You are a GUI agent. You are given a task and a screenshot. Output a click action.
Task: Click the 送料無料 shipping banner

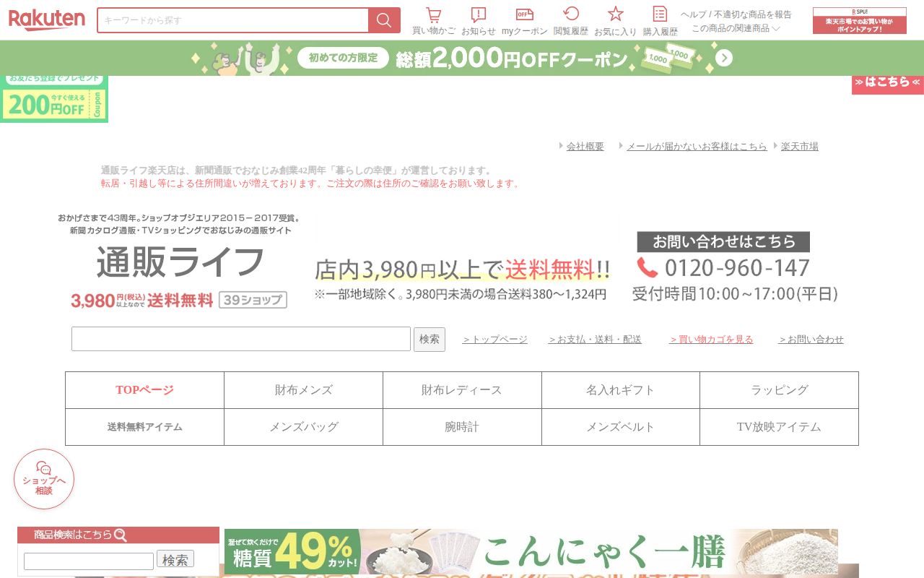462,279
